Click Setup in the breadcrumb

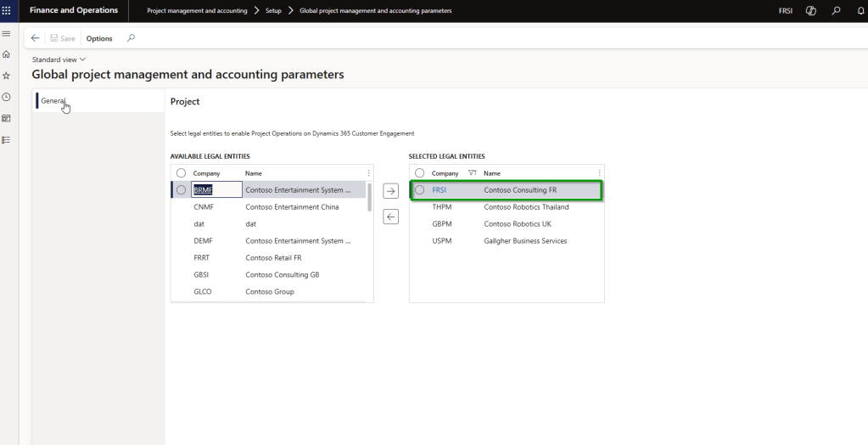(273, 10)
